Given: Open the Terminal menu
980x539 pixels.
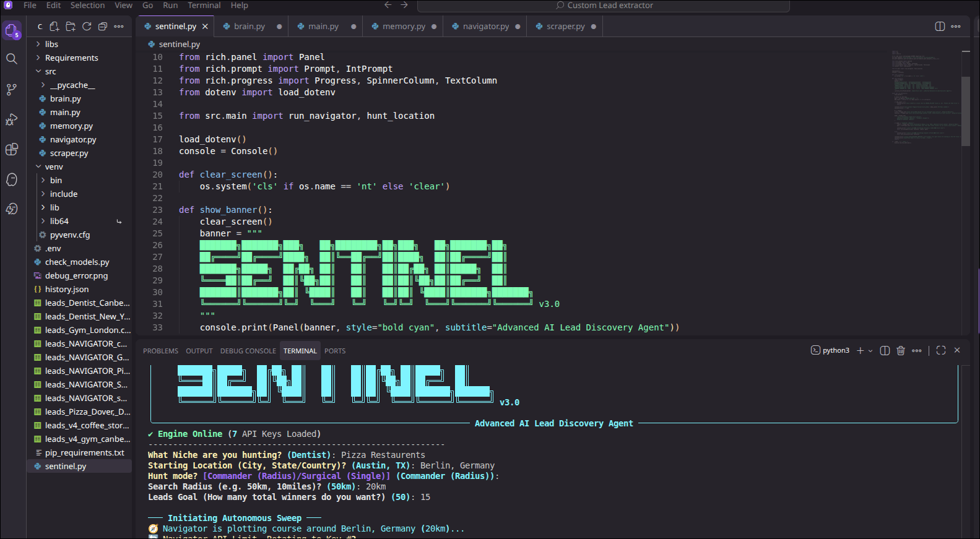Looking at the screenshot, I should tap(204, 5).
